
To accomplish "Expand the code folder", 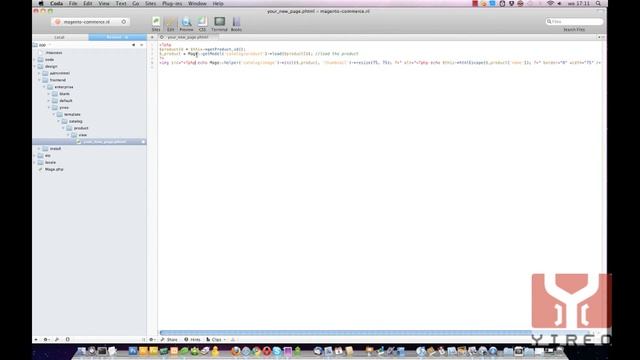I will [x=35, y=60].
